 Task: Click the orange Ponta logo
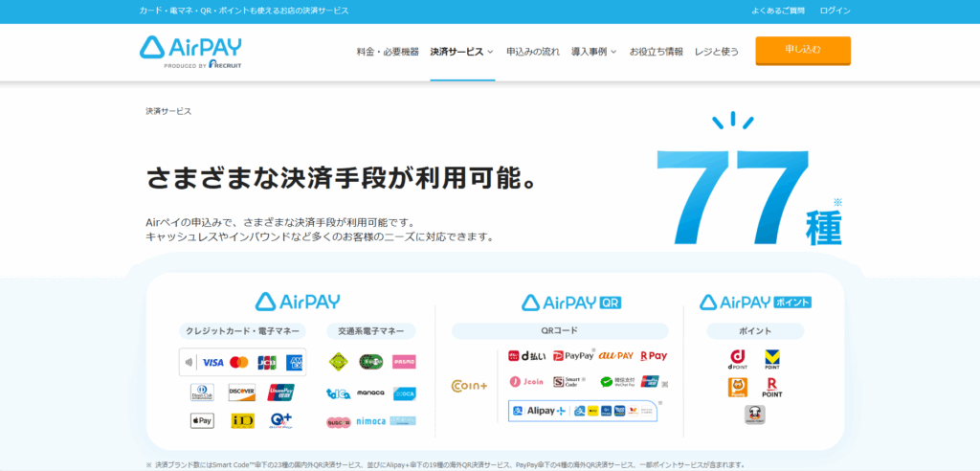pos(738,387)
